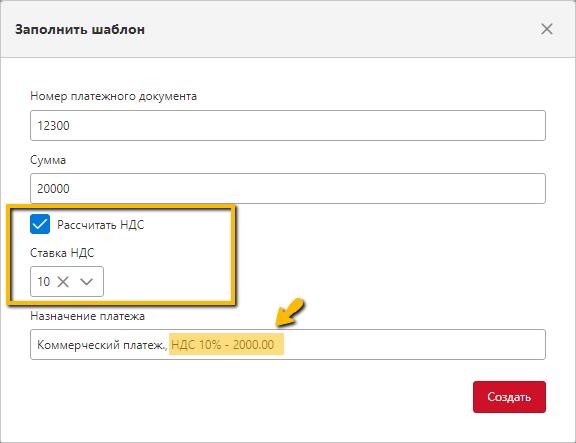Image resolution: width=576 pixels, height=443 pixels.
Task: Toggle the Рассчитать НДС checkbox
Action: pyautogui.click(x=40, y=224)
